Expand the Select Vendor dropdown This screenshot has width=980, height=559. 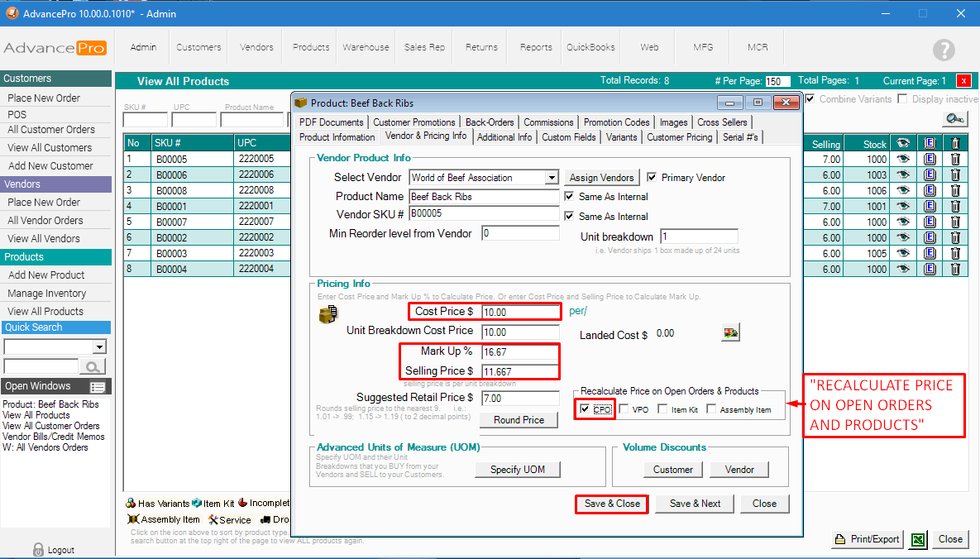552,178
